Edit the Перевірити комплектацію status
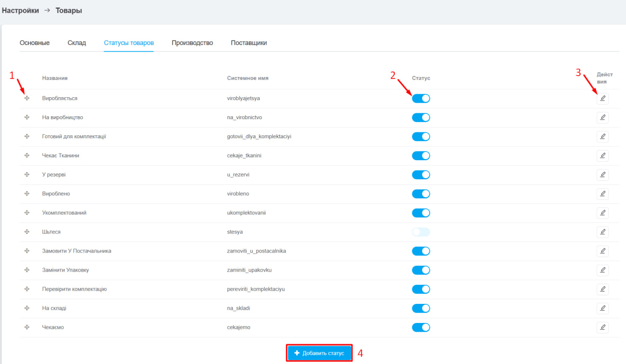Image resolution: width=626 pixels, height=364 pixels. pos(603,289)
